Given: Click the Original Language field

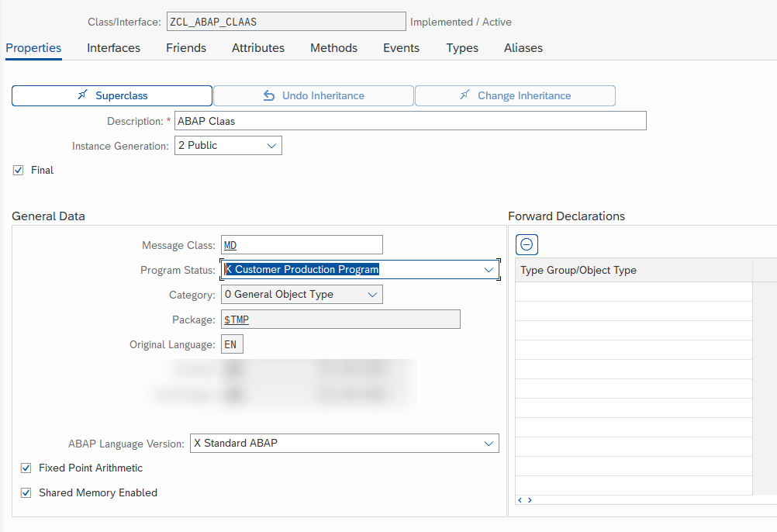Looking at the screenshot, I should pyautogui.click(x=232, y=344).
